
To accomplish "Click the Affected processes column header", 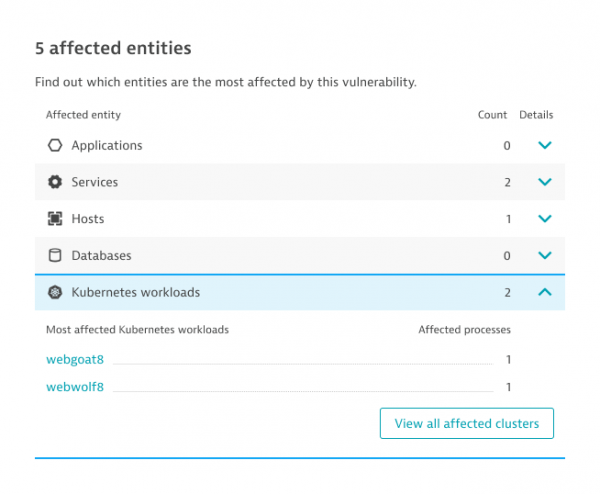I will coord(464,329).
